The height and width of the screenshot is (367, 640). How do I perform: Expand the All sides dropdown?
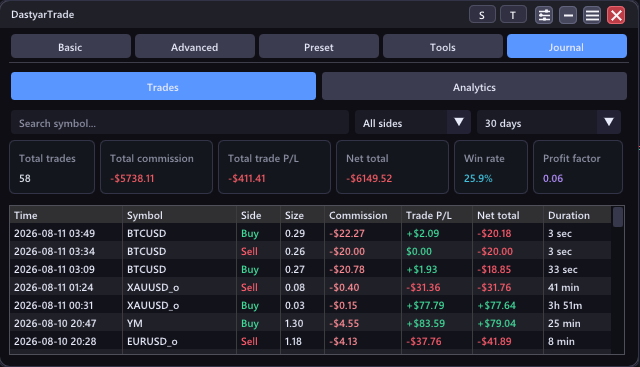tap(413, 122)
